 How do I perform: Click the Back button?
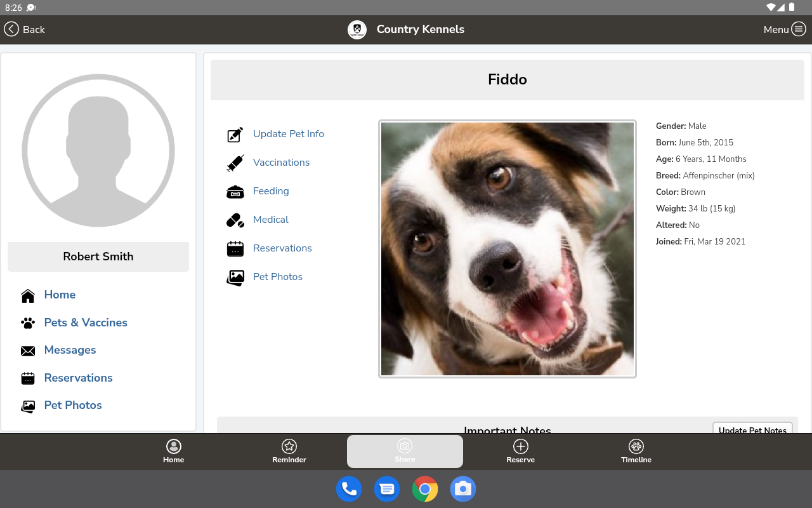(25, 29)
